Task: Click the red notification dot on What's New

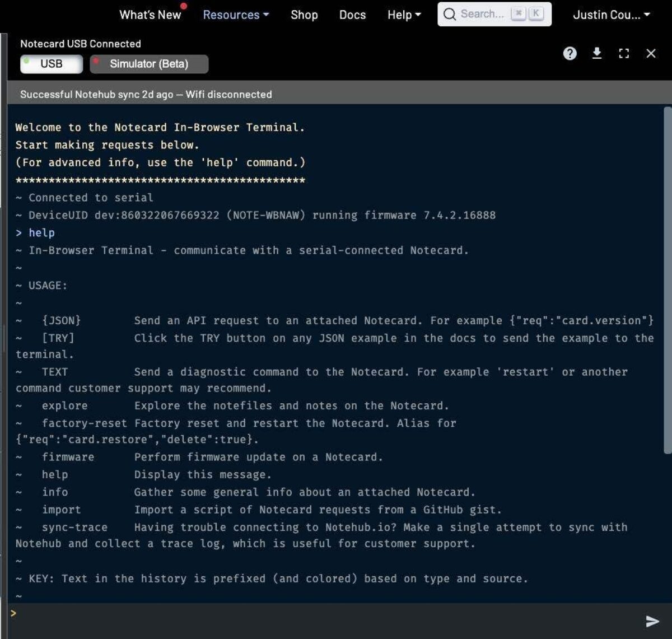Action: 183,6
